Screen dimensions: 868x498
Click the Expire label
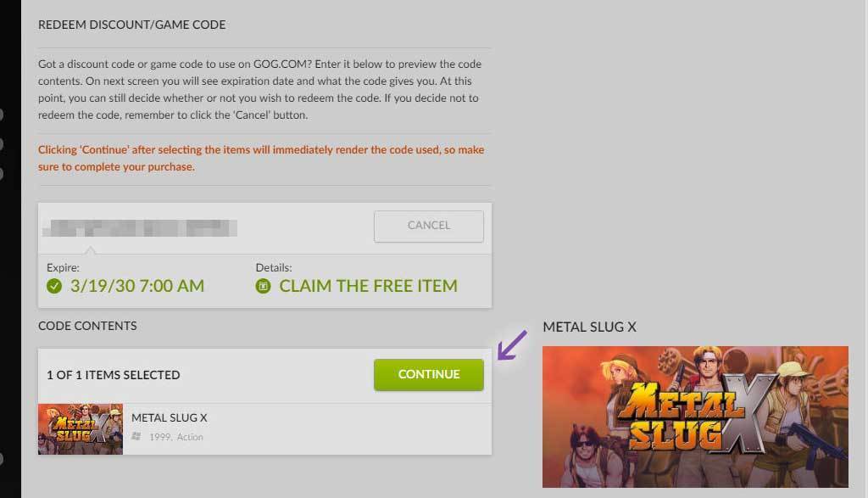click(x=63, y=267)
